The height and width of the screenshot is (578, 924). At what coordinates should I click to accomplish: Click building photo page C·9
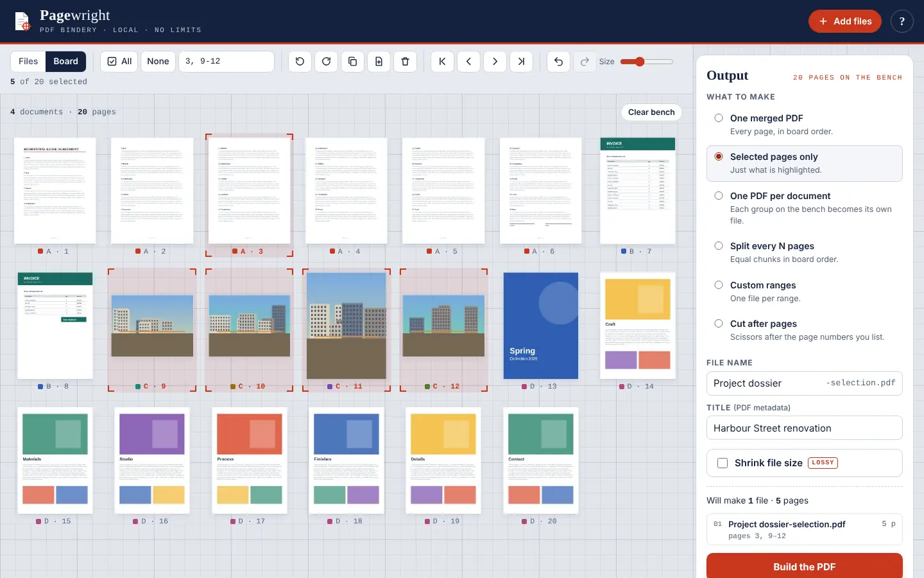152,326
